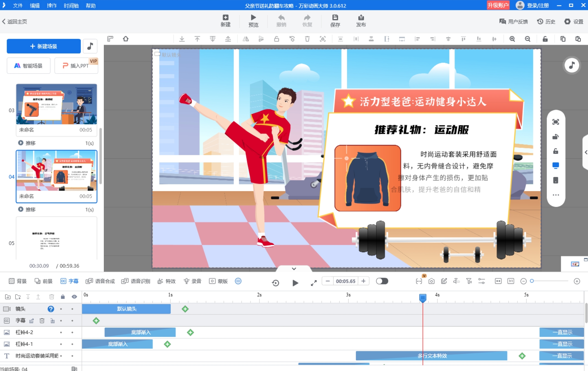This screenshot has height=371, width=588.
Task: Toggle lock for all timeline layers
Action: (x=63, y=297)
